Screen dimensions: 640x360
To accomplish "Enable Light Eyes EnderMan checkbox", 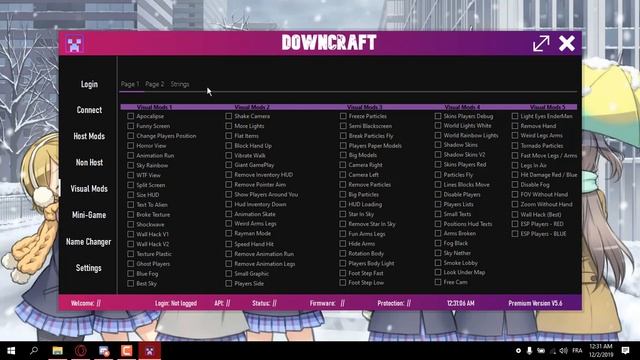I will (515, 116).
